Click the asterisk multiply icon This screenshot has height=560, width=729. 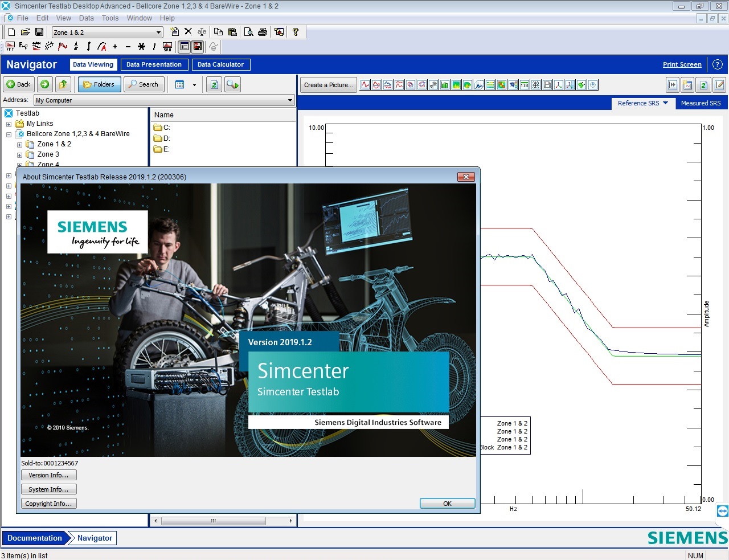pyautogui.click(x=141, y=47)
